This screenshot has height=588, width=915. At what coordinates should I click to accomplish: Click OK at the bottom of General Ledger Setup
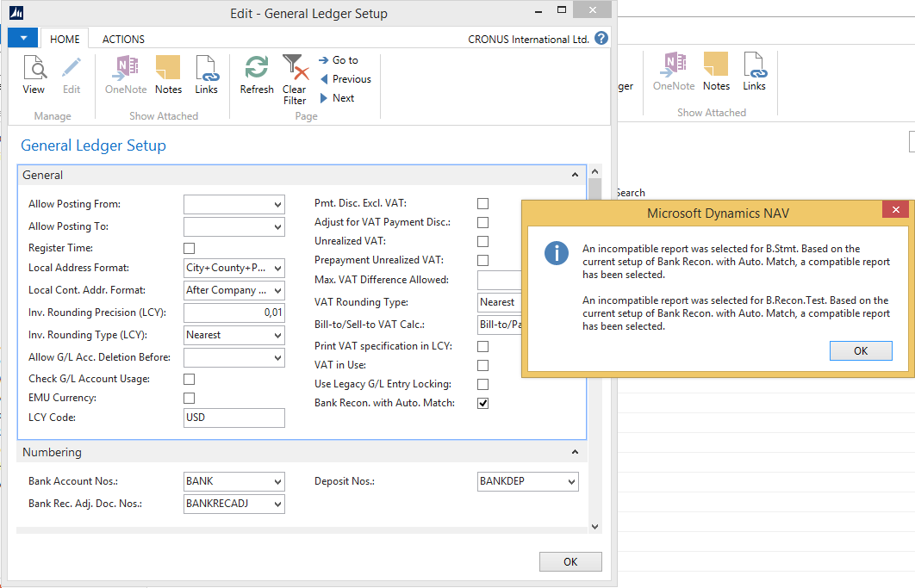[x=570, y=561]
